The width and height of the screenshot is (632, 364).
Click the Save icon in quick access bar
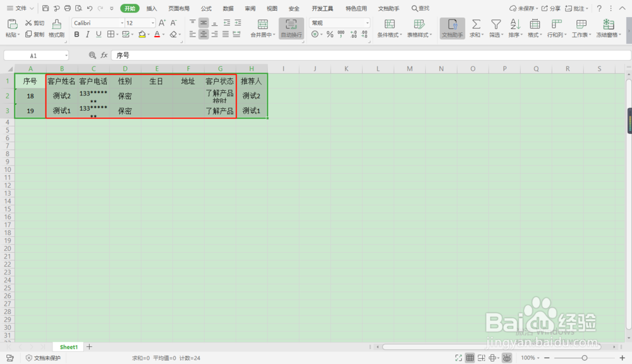46,8
